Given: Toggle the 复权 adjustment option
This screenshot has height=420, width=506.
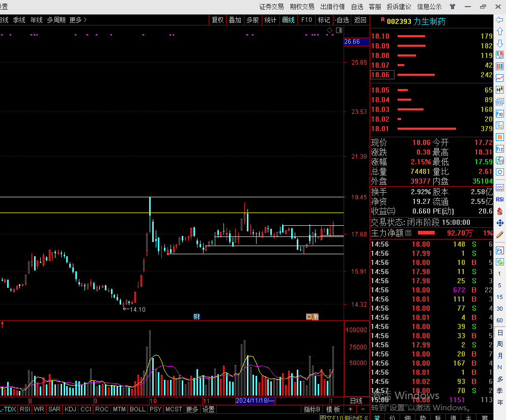Looking at the screenshot, I should click(217, 20).
